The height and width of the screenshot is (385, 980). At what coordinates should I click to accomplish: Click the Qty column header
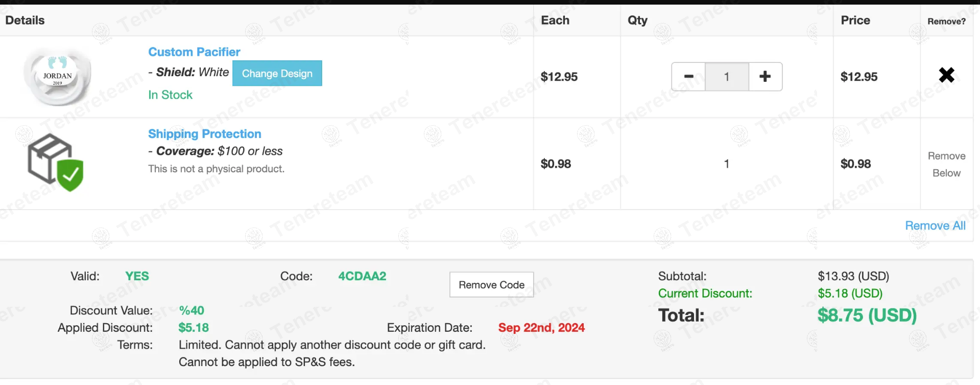[x=637, y=20]
